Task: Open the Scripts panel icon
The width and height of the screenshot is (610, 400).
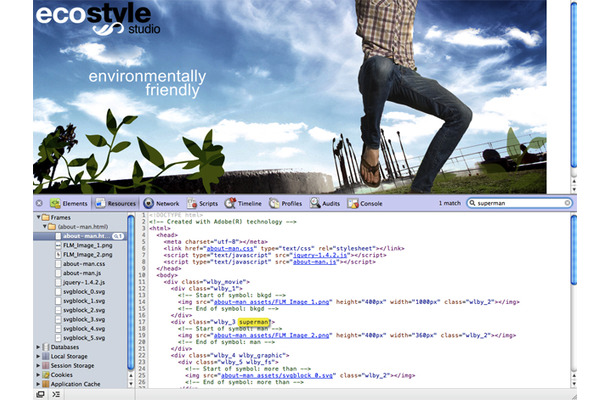Action: tap(192, 203)
